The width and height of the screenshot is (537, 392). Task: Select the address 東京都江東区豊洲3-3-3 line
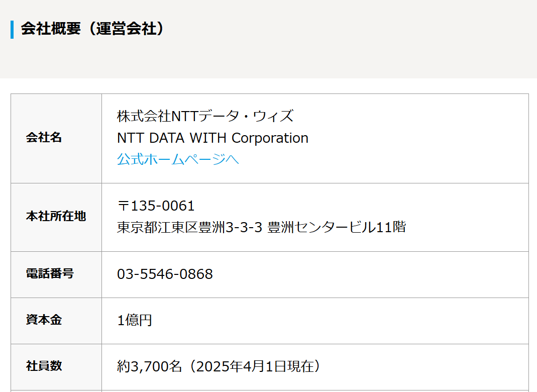(261, 227)
